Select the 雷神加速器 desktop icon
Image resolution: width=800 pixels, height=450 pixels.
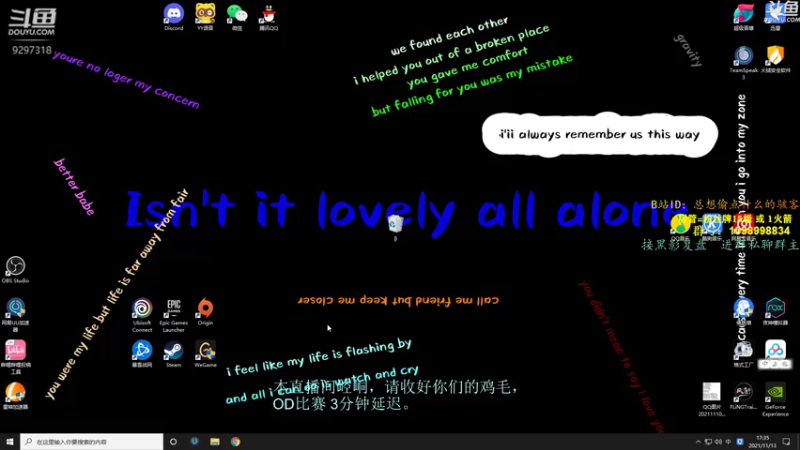pos(15,396)
